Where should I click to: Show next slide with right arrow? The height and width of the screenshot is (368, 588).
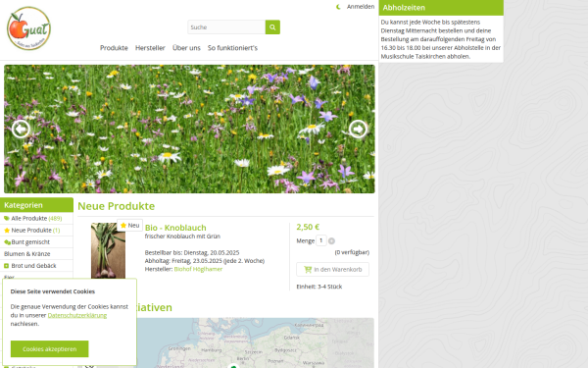pyautogui.click(x=358, y=130)
